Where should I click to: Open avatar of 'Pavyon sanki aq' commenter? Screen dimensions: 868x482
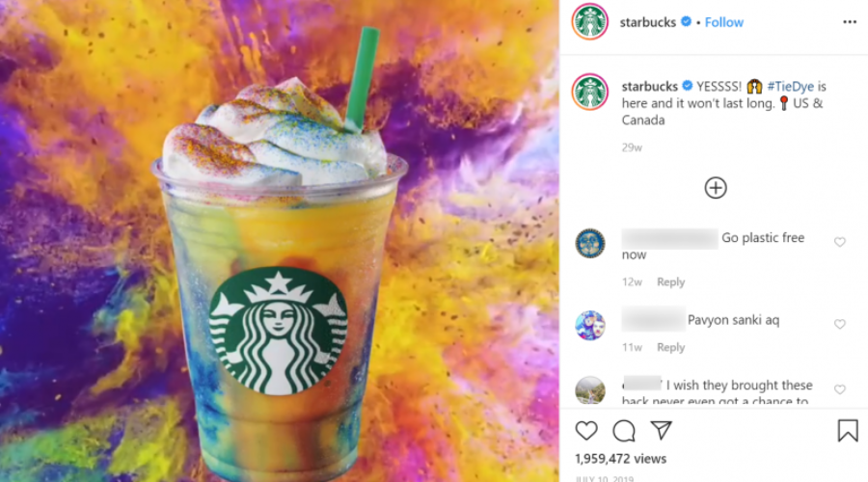(x=590, y=326)
